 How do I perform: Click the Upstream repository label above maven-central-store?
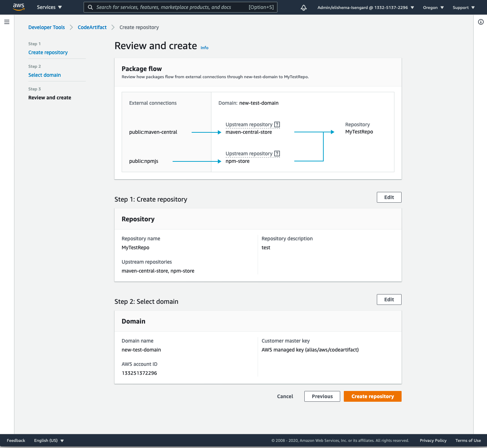[x=249, y=124]
